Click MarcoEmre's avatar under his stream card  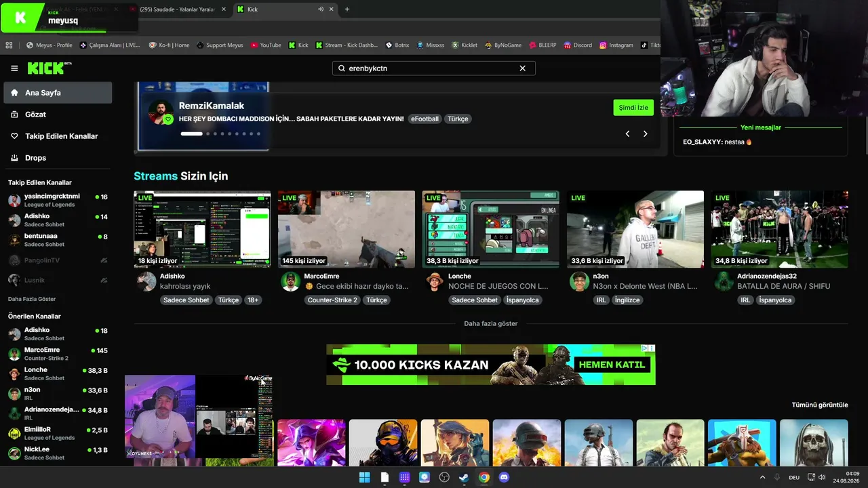290,281
